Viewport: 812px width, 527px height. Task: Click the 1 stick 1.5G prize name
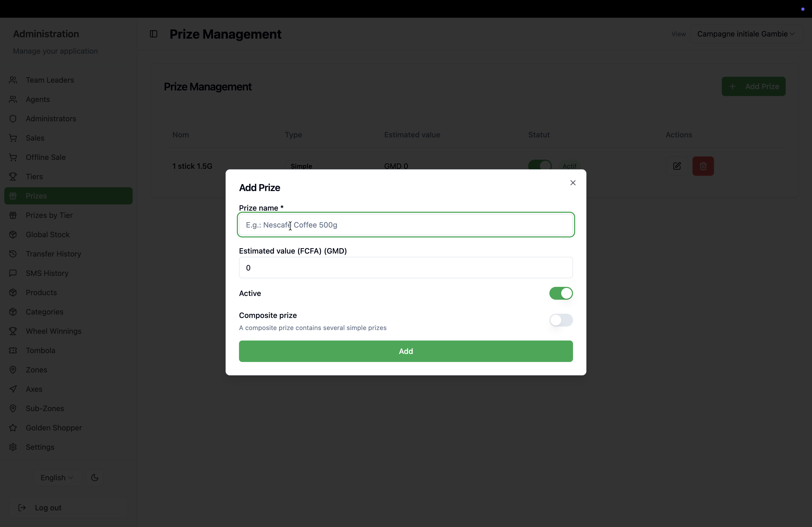(192, 166)
